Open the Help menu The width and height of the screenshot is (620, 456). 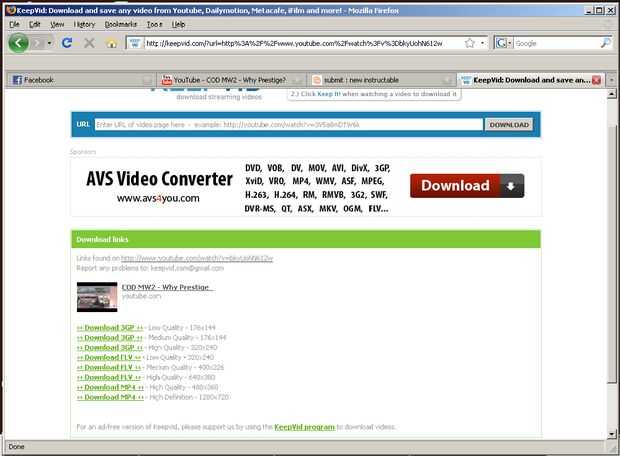(x=178, y=24)
